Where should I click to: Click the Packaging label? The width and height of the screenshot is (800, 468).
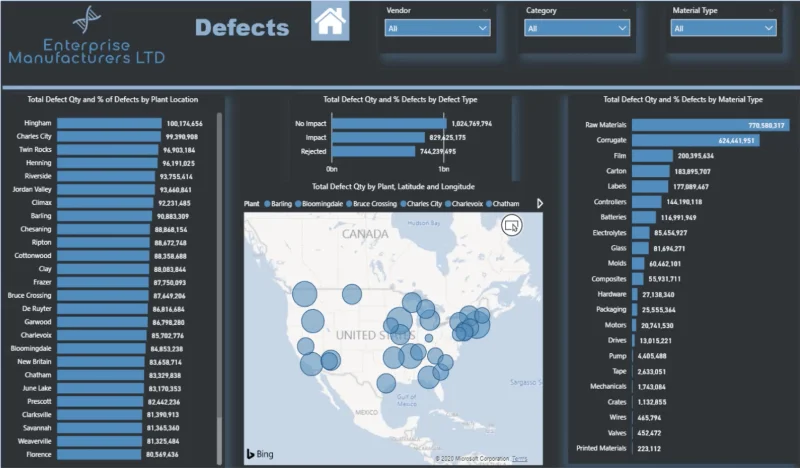coord(611,309)
